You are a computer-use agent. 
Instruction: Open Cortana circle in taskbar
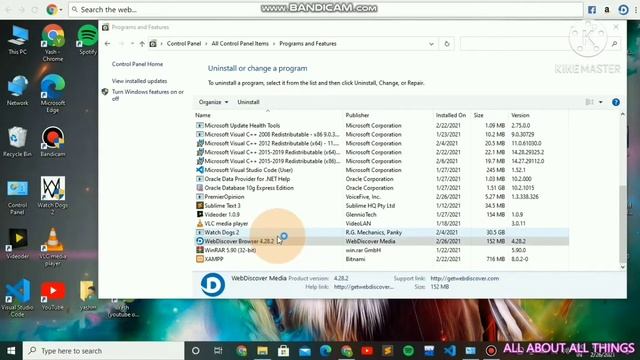196,351
